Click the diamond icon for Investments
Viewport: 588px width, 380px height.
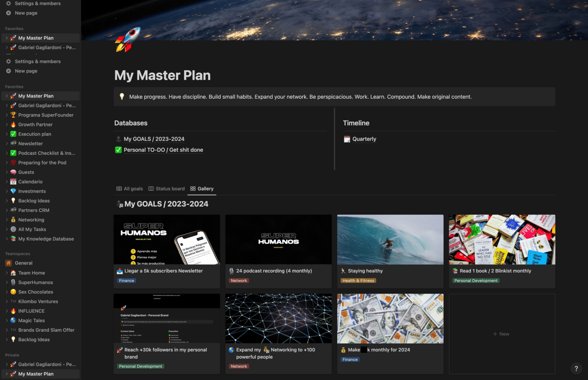[x=13, y=192]
